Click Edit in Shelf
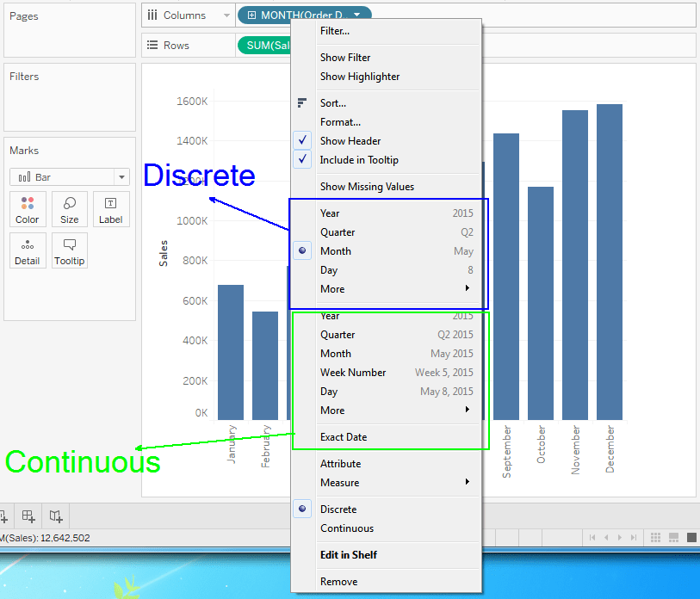This screenshot has height=599, width=700. tap(346, 554)
